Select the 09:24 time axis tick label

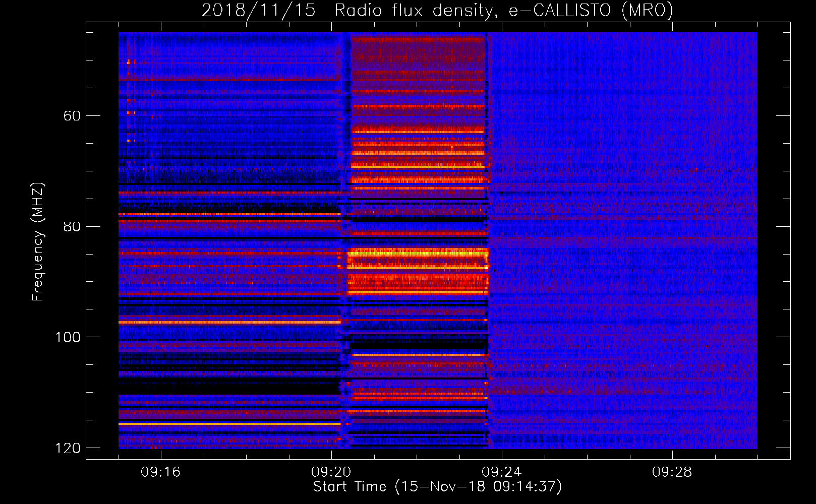pos(502,472)
